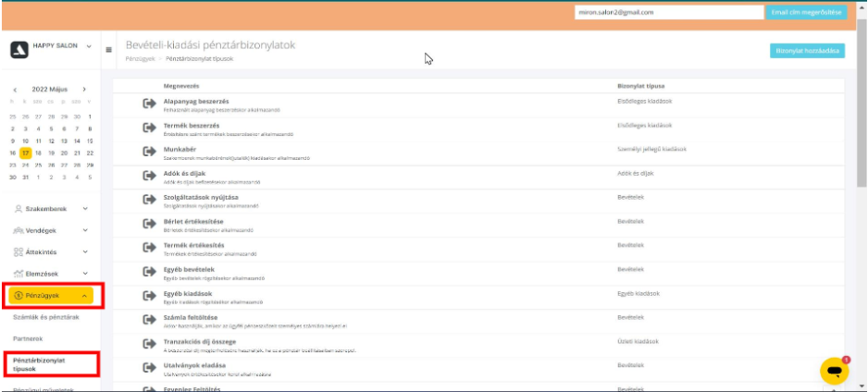Click the arrow icon beside Egyéb kiadások
Image resolution: width=868 pixels, height=392 pixels.
click(149, 296)
